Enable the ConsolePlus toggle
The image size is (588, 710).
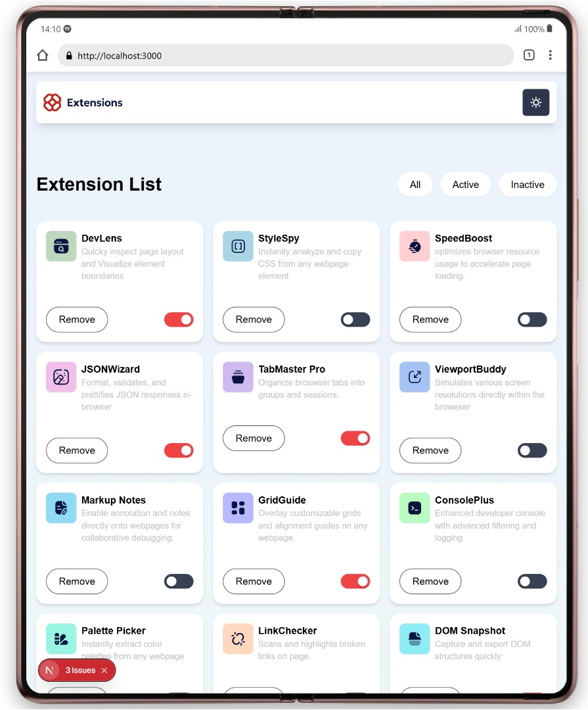[x=532, y=581]
